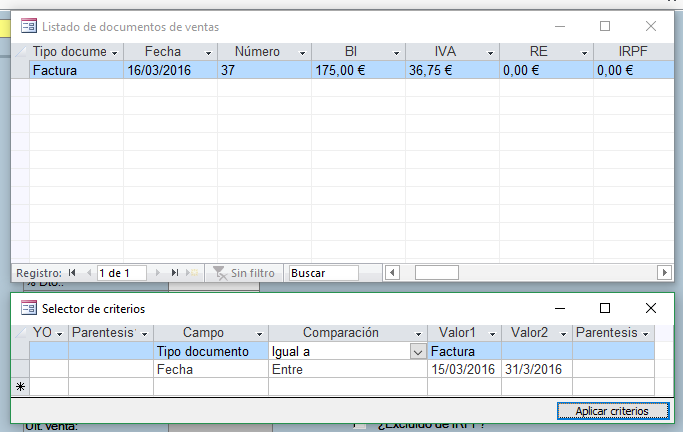Click the Buscar search box
683x432 pixels.
pyautogui.click(x=322, y=272)
